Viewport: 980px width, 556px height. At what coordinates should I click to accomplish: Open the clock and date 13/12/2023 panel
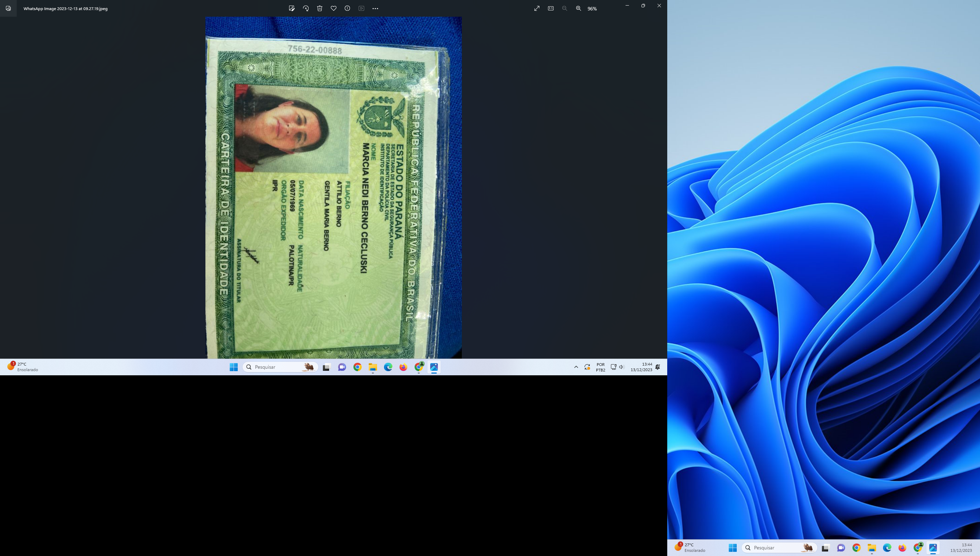[x=642, y=367]
